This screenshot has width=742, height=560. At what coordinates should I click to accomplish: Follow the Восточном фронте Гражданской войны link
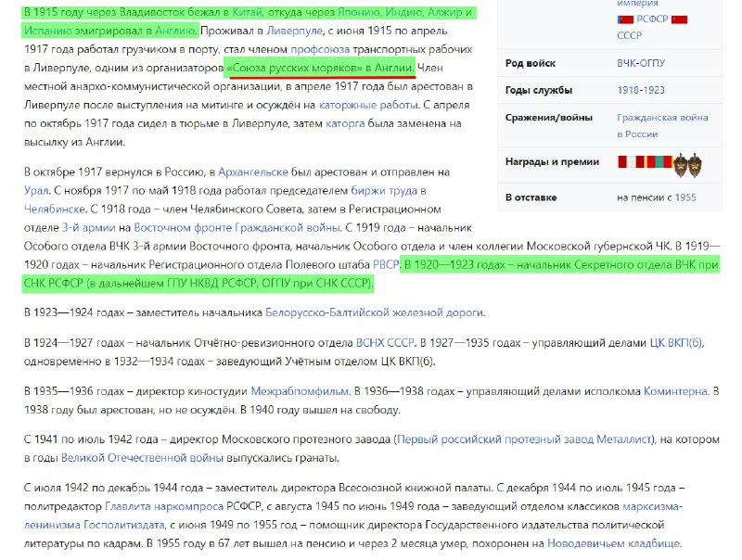tap(237, 227)
